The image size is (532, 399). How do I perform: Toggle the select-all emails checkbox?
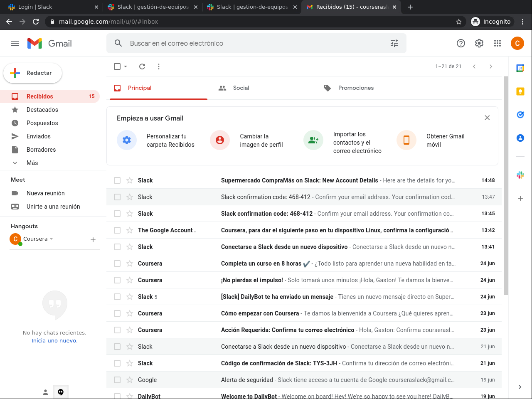coord(117,66)
